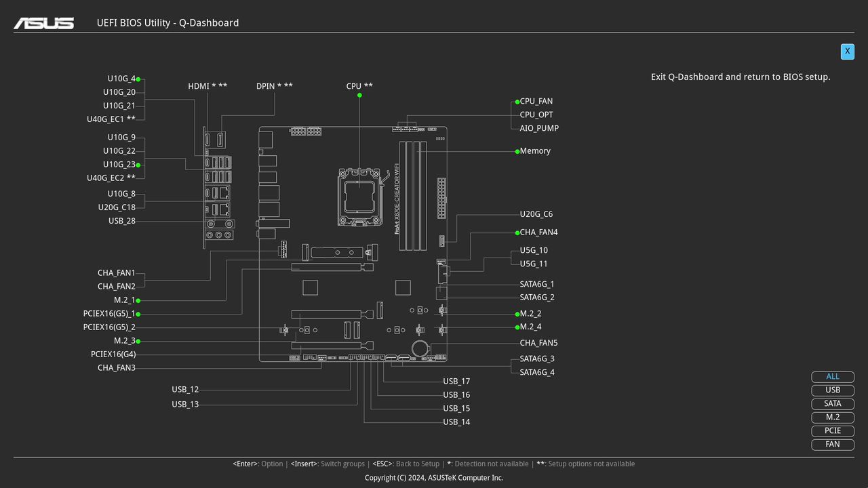
Task: Select the U40G_EC2 label
Action: (111, 178)
